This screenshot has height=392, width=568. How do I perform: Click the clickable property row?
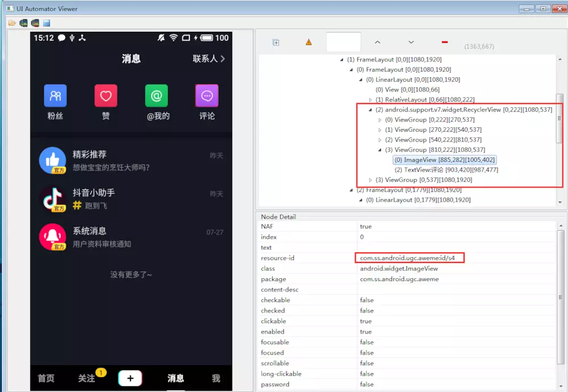(407, 321)
